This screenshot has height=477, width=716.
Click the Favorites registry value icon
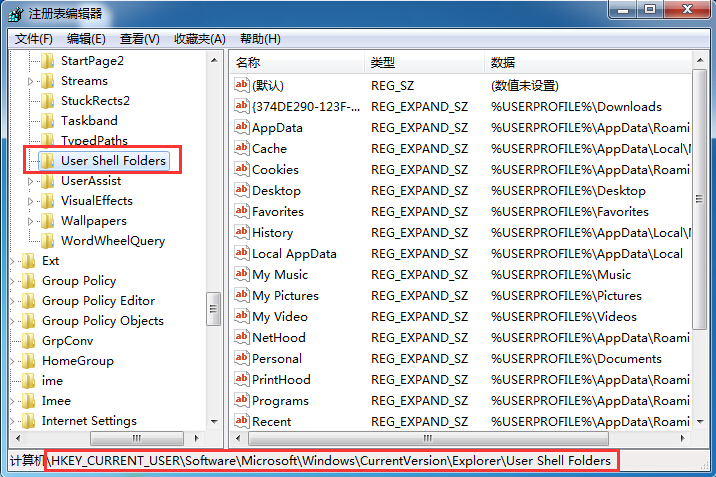pos(240,211)
